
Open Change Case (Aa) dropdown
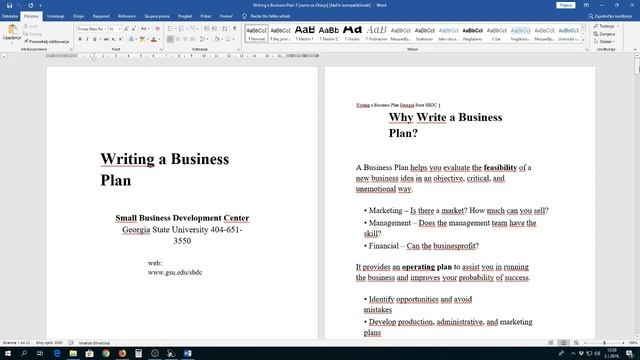coord(144,29)
